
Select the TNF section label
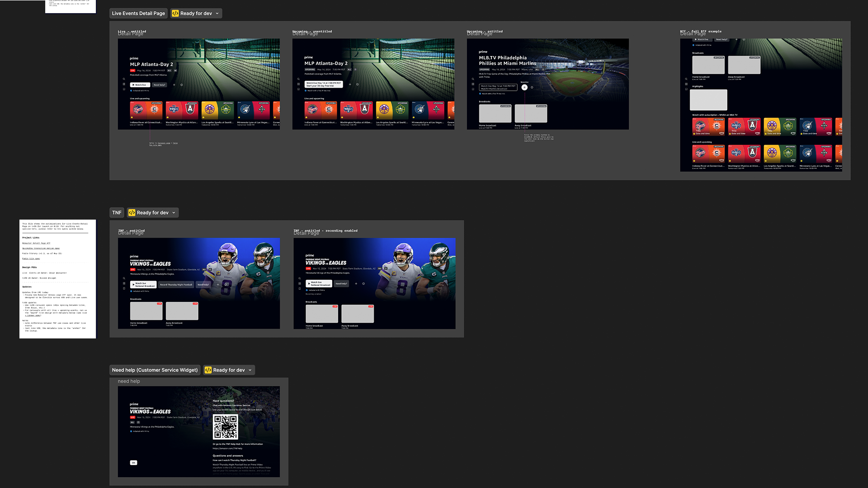pos(117,213)
